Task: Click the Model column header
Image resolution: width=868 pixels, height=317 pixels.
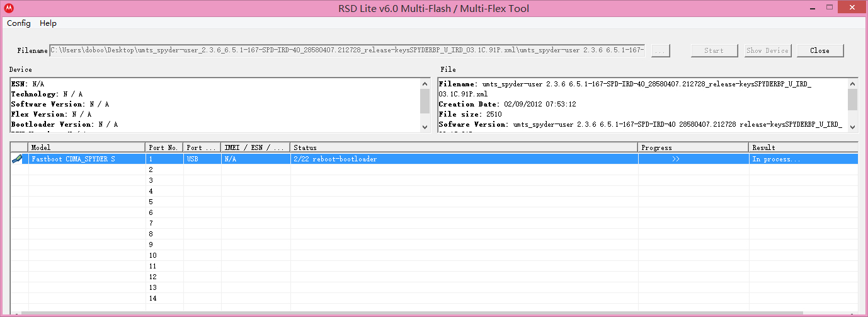Action: coord(87,147)
